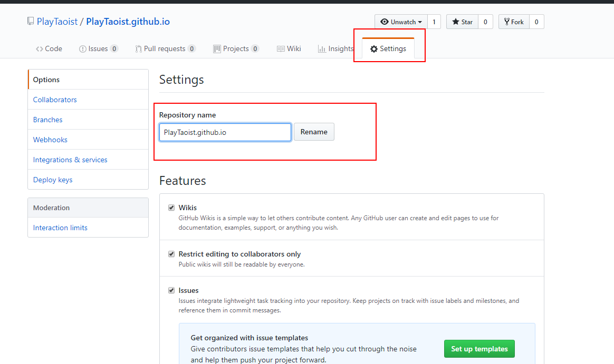The width and height of the screenshot is (614, 364).
Task: Open Integrations & services in sidebar
Action: pos(88,160)
